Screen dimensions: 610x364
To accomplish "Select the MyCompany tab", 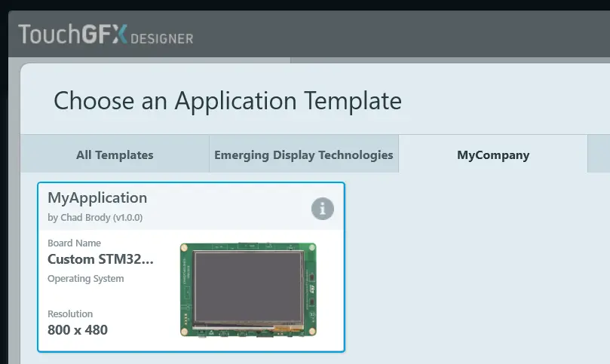I will coord(493,154).
